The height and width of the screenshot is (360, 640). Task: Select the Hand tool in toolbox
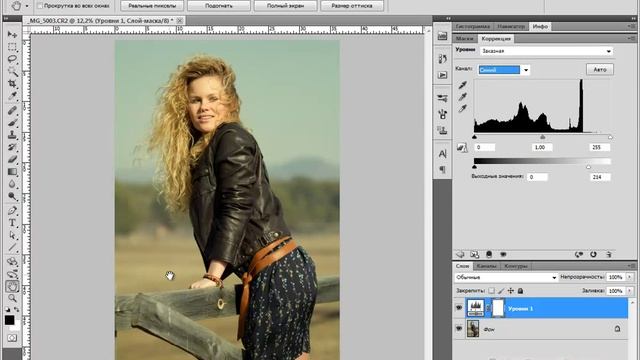(x=12, y=286)
